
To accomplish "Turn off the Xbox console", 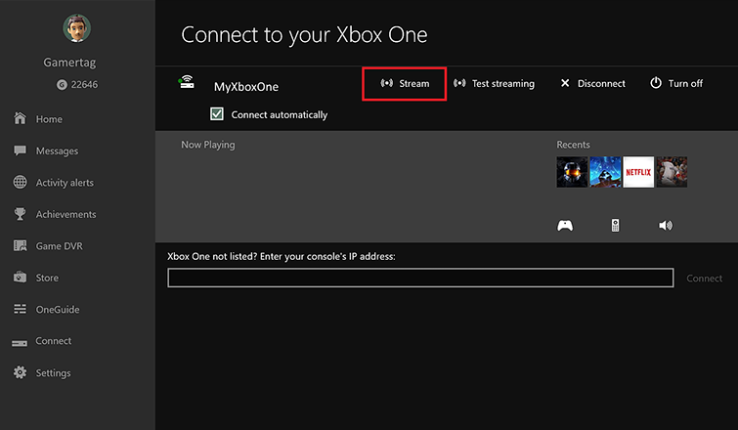I will [x=676, y=84].
